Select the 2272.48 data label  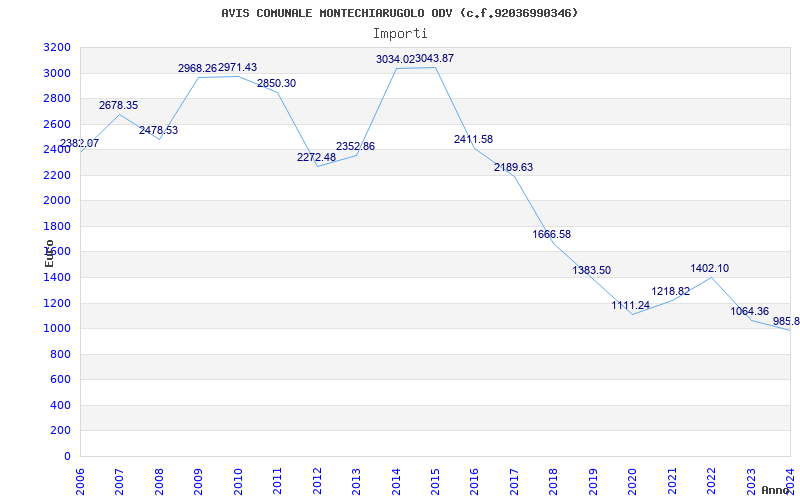316,157
